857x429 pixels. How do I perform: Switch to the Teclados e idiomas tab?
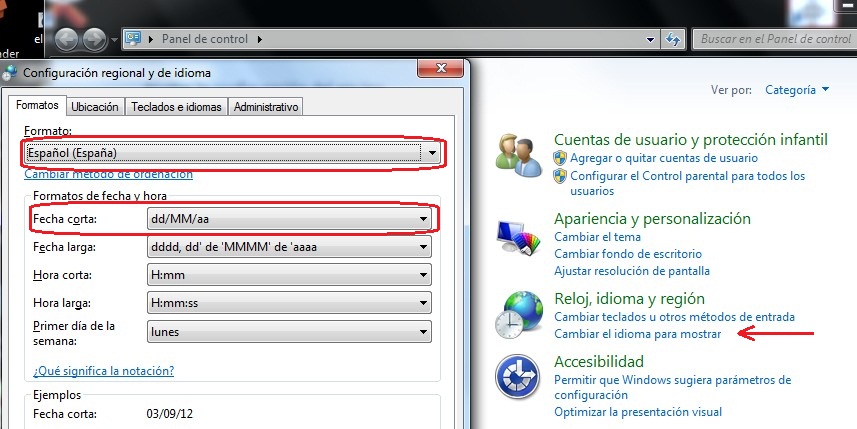[176, 107]
